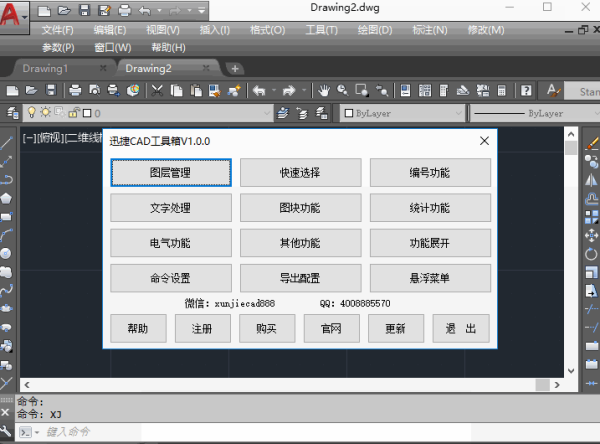Viewport: 600px width, 444px height.
Task: Click the 统计功能 button
Action: tap(430, 208)
